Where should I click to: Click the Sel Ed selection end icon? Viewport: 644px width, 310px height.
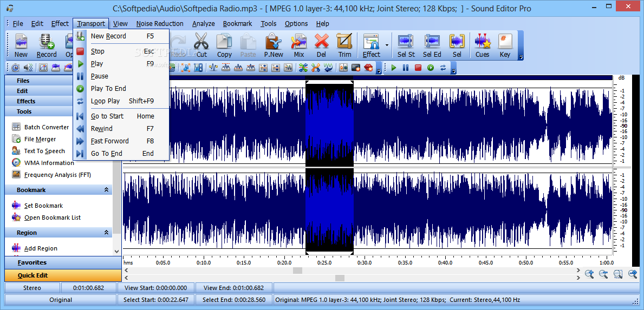(432, 45)
